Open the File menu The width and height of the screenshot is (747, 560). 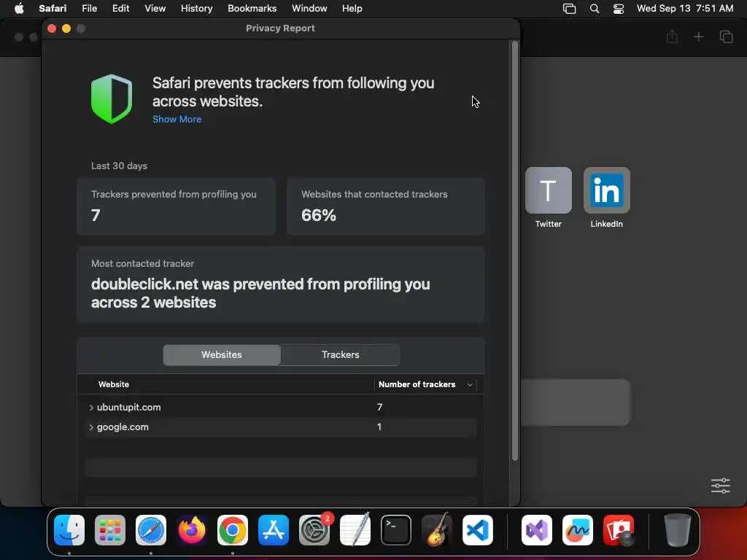[90, 9]
